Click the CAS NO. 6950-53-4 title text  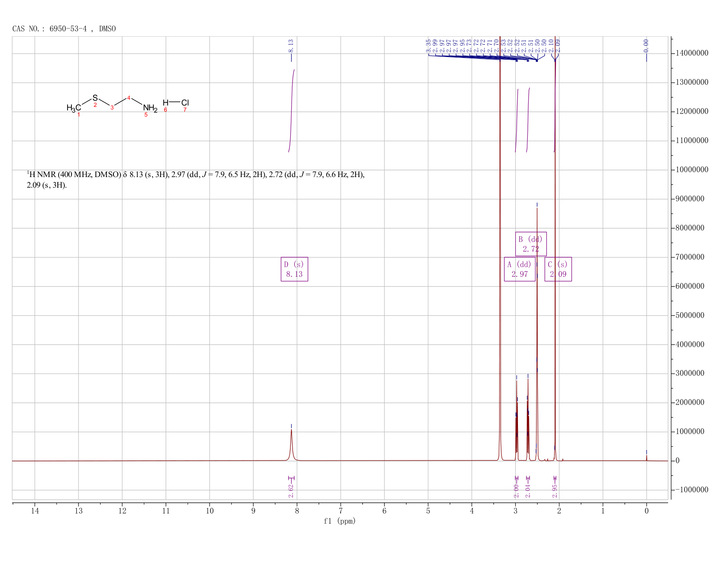pos(64,29)
